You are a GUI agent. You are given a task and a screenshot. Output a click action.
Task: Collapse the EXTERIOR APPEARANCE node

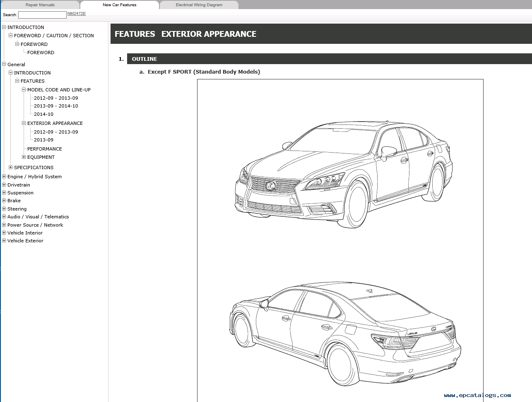tap(24, 123)
